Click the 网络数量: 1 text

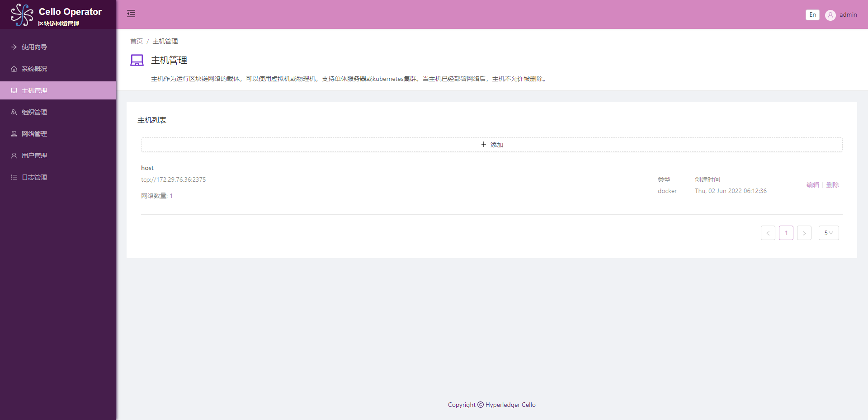[157, 196]
